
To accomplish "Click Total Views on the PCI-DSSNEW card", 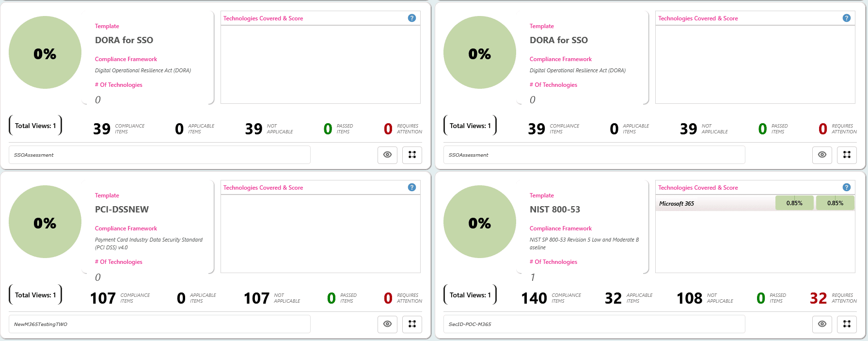I will coord(35,295).
